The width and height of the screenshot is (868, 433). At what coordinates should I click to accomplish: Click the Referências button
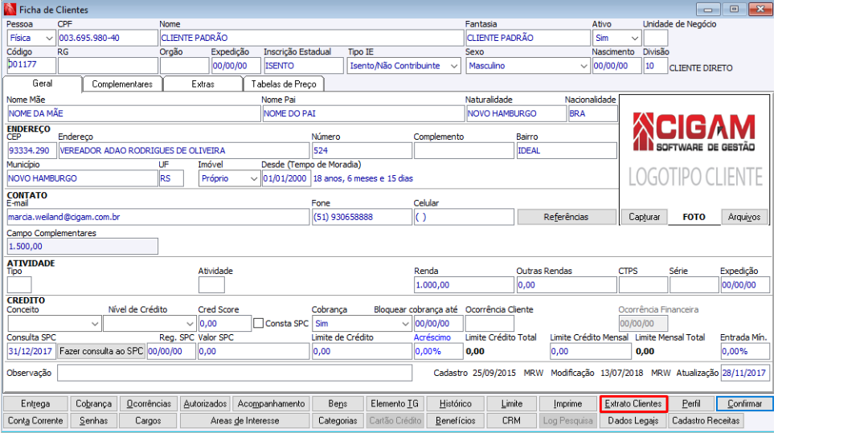point(567,217)
